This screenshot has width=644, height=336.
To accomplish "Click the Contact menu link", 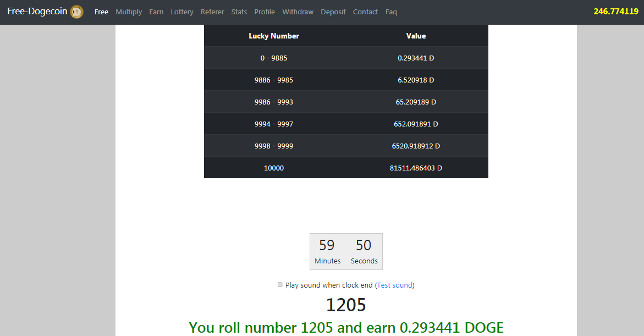I will pos(365,12).
